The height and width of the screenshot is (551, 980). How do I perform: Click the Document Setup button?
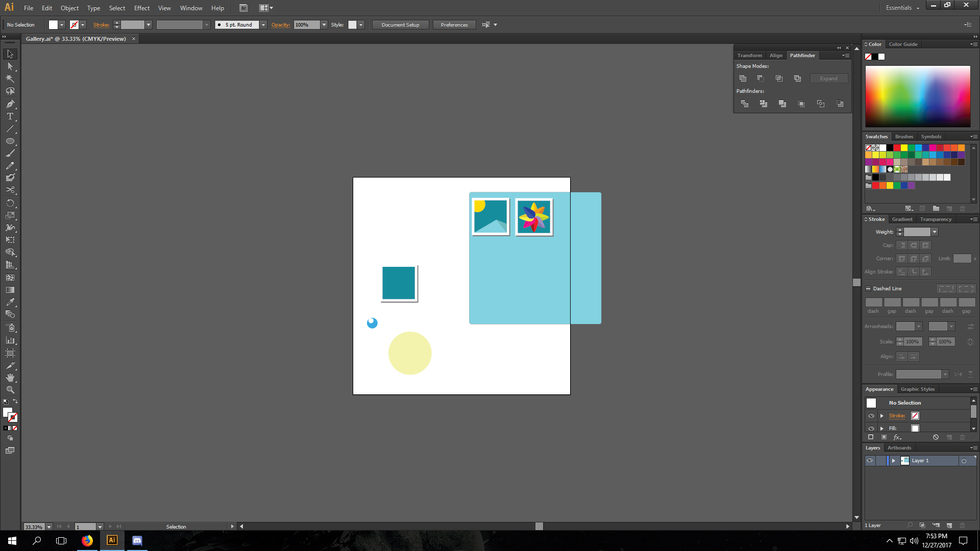coord(400,25)
